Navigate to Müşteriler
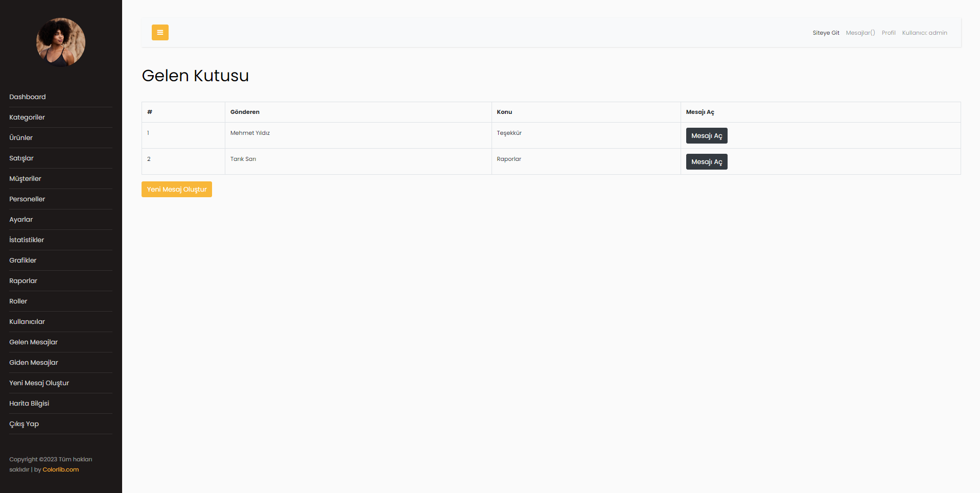This screenshot has height=493, width=980. coord(25,178)
